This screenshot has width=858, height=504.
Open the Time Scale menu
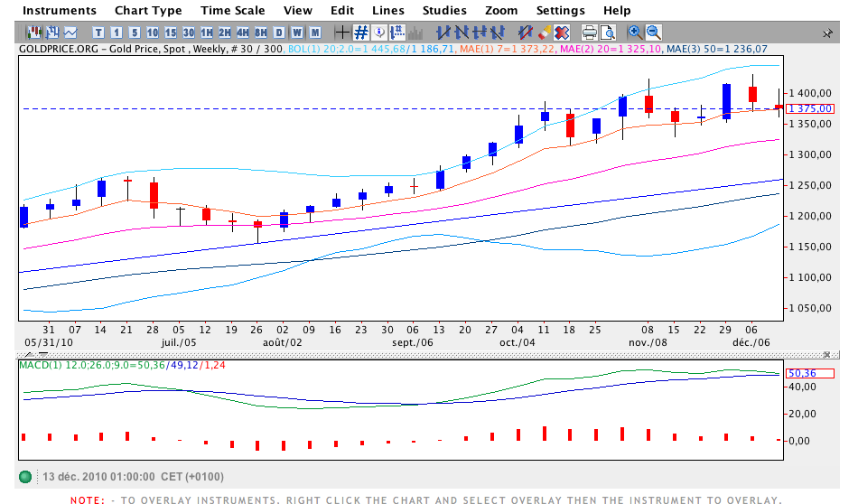[x=233, y=10]
